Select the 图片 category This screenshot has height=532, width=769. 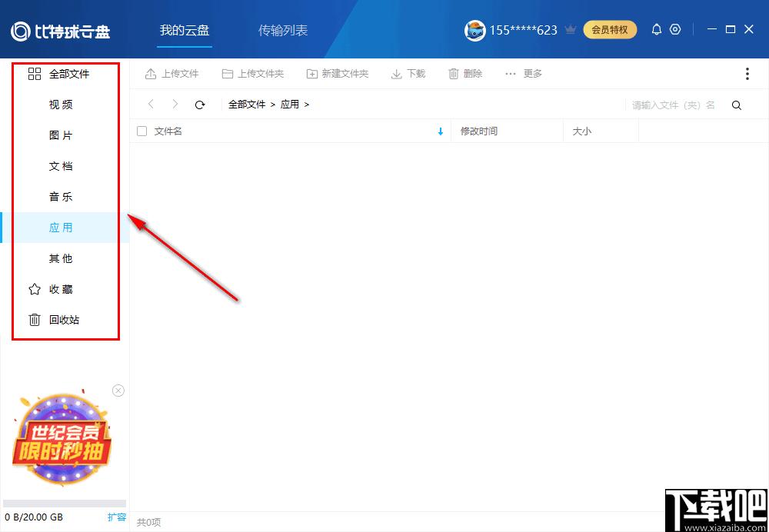click(x=61, y=135)
